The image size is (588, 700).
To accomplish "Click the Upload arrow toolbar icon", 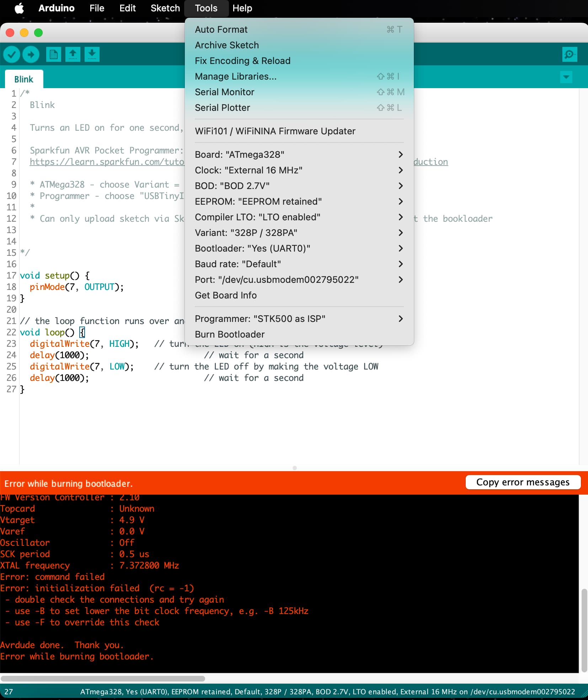I will click(31, 55).
